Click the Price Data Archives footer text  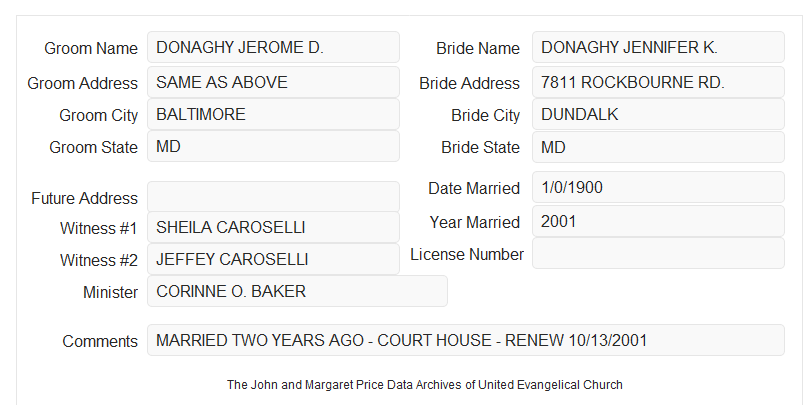tap(425, 385)
